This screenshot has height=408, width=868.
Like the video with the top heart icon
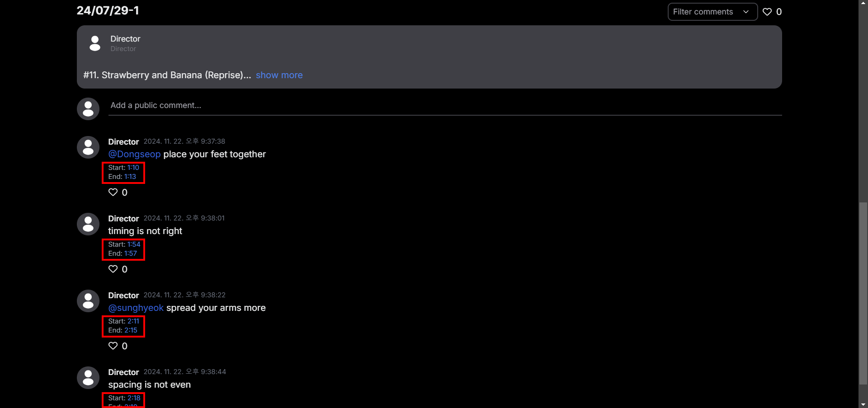pyautogui.click(x=767, y=12)
